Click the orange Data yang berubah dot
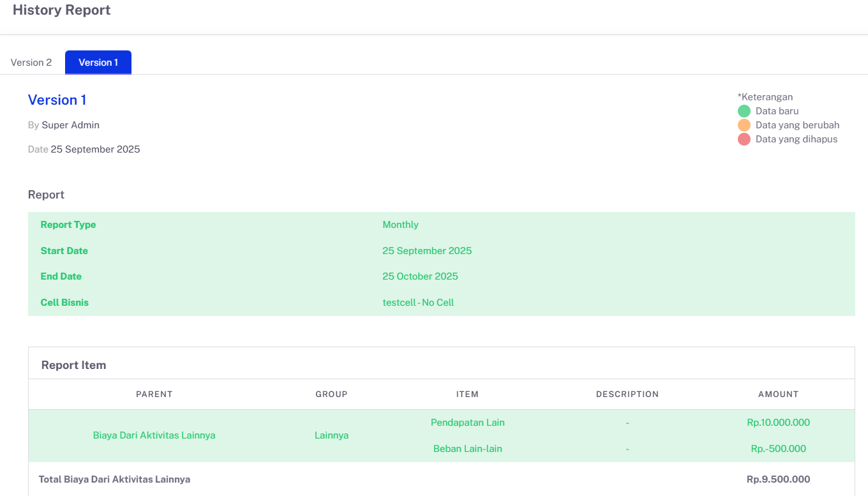The height and width of the screenshot is (496, 868). tap(744, 125)
